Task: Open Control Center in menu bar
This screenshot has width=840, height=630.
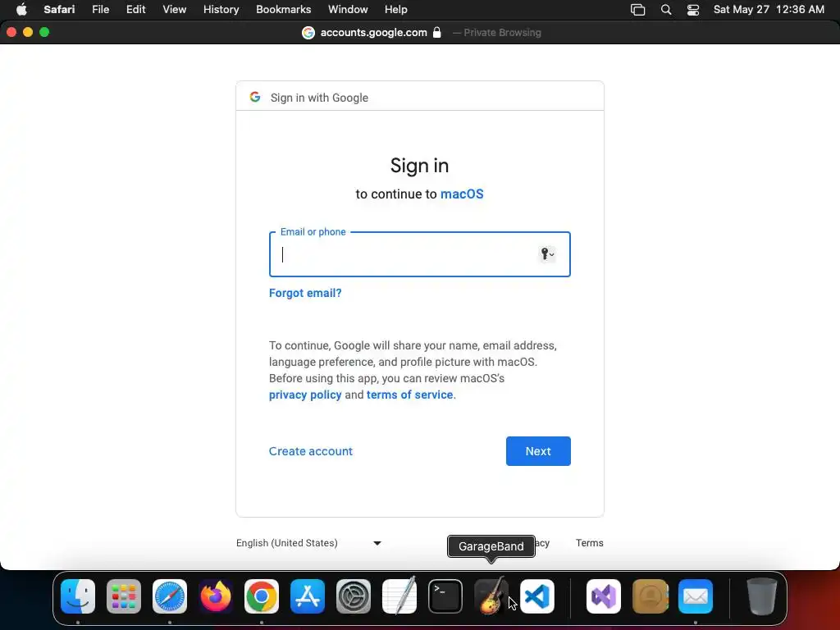Action: (693, 10)
